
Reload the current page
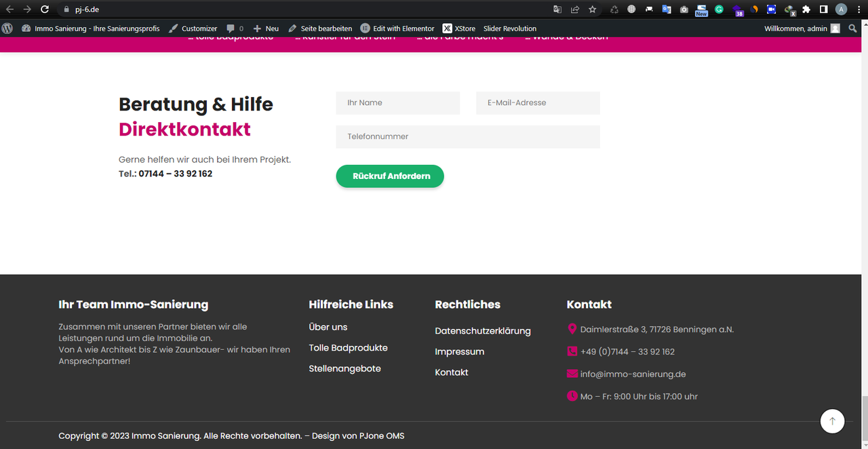click(x=45, y=9)
